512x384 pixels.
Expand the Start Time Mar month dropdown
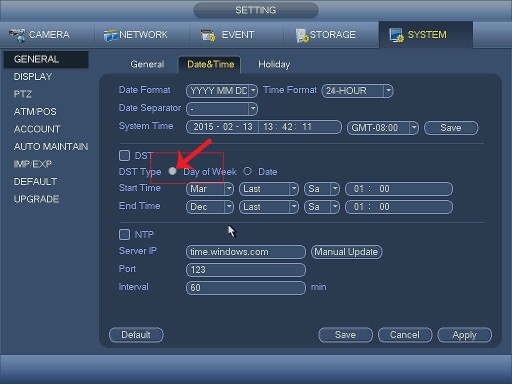pos(210,189)
